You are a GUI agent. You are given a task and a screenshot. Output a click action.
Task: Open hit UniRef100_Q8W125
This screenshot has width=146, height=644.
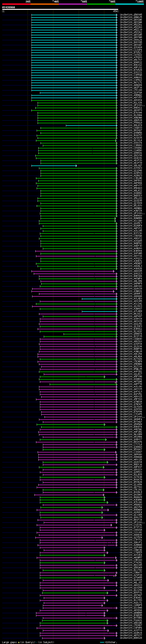click(x=131, y=17)
